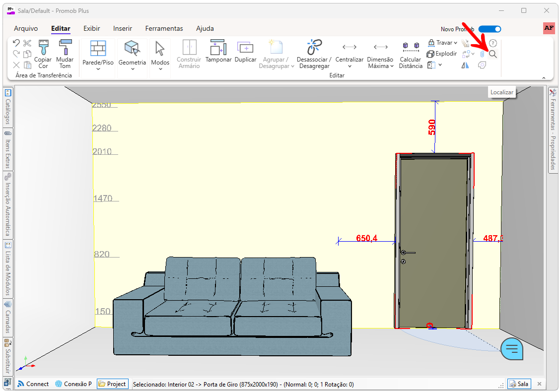Switch to the Inserir ribbon tab
This screenshot has width=560, height=392.
tap(123, 28)
